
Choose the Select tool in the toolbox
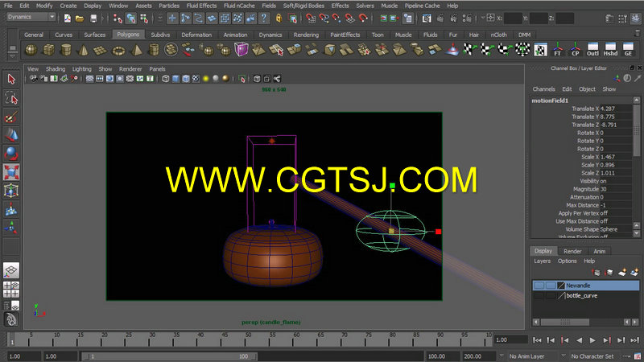[11, 79]
